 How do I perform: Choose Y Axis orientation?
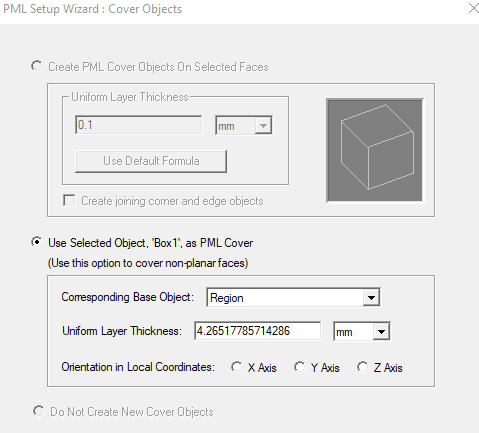point(299,367)
